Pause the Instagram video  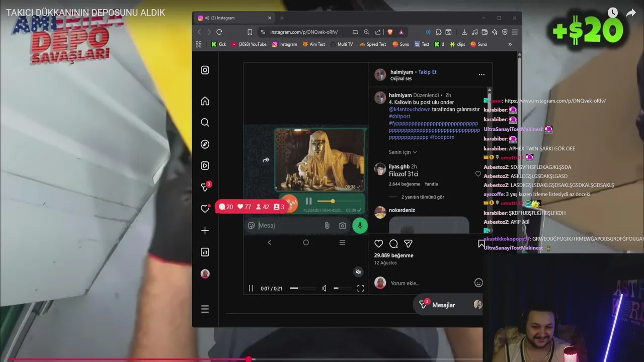[251, 288]
